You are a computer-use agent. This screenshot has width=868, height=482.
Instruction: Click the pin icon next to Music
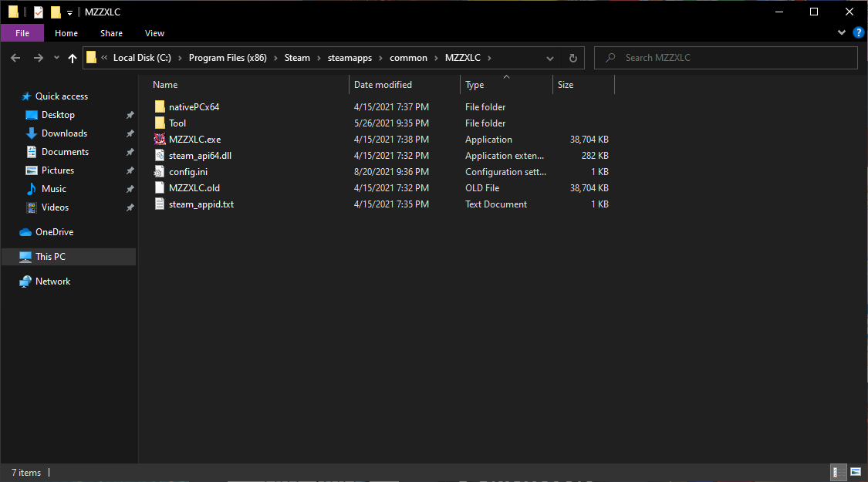(130, 189)
